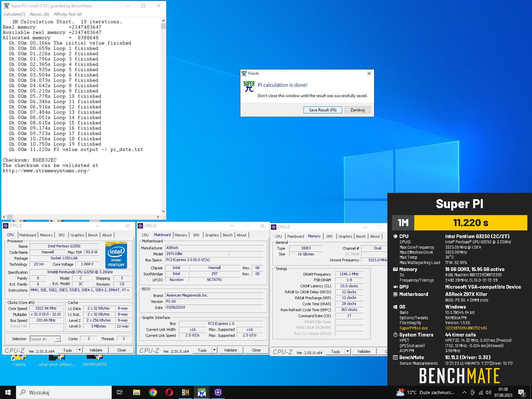Image resolution: width=532 pixels, height=399 pixels.
Task: Close the Finish dialog with the X
Action: pos(369,73)
